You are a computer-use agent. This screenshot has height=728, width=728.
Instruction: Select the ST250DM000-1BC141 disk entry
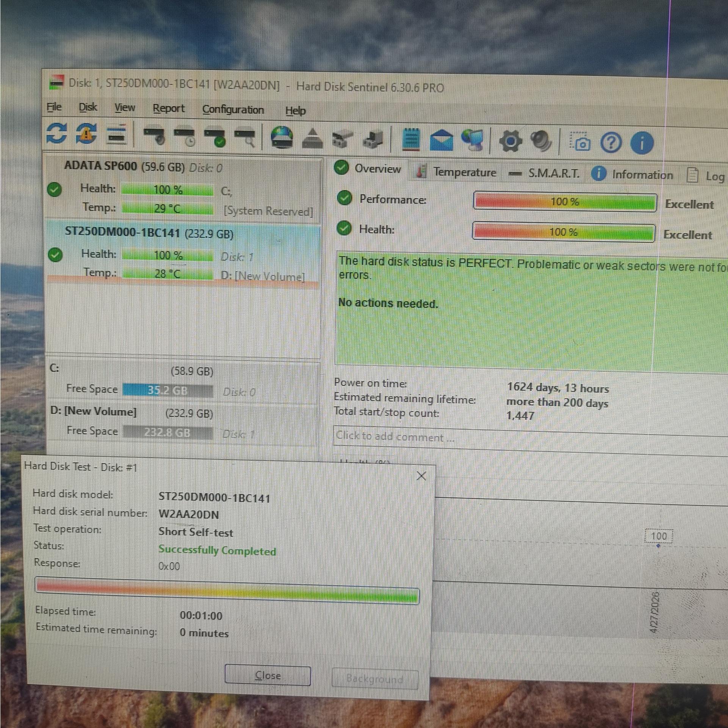pos(183,252)
